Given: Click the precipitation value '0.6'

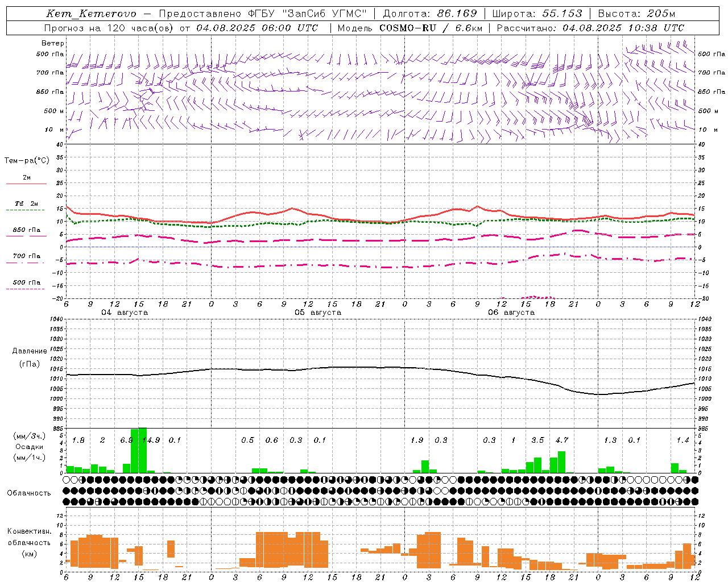Looking at the screenshot, I should pyautogui.click(x=272, y=440).
